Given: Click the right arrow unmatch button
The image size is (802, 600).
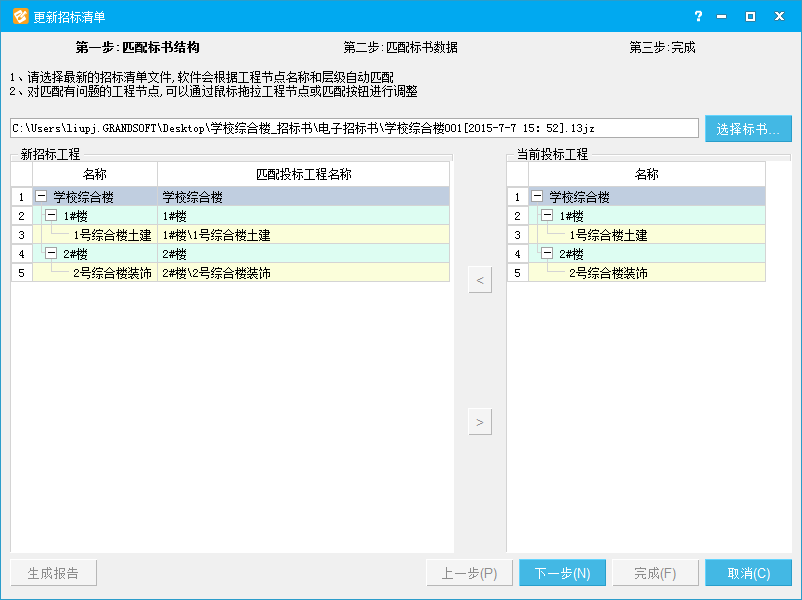Looking at the screenshot, I should coord(480,423).
